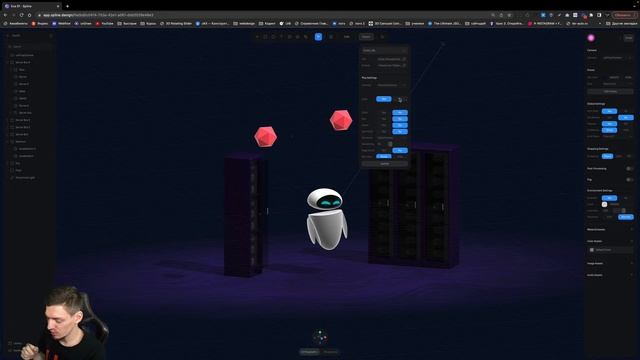
Task: Click the Default Color asset swatch
Action: pos(592,250)
